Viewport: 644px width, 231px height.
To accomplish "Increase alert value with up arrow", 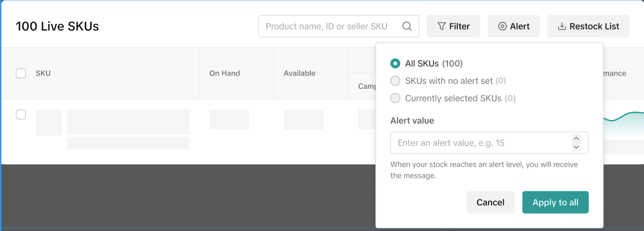I will 576,139.
